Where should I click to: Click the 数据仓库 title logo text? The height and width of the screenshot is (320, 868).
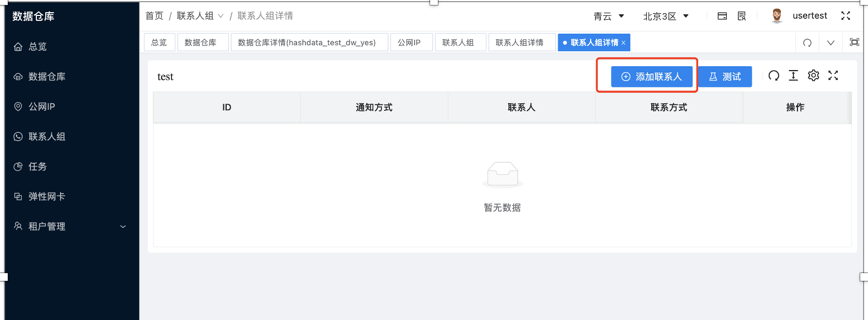[x=34, y=17]
